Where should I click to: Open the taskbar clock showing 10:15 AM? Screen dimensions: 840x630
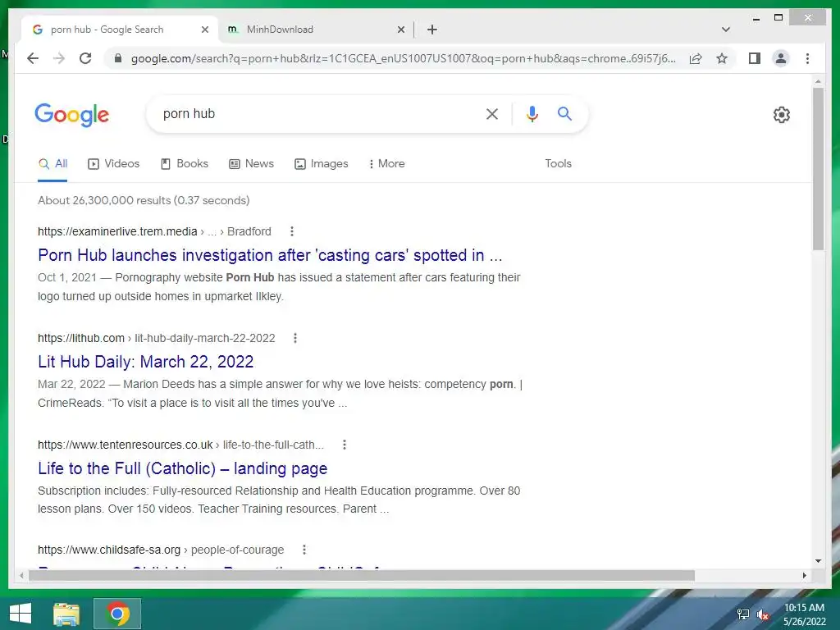point(804,614)
